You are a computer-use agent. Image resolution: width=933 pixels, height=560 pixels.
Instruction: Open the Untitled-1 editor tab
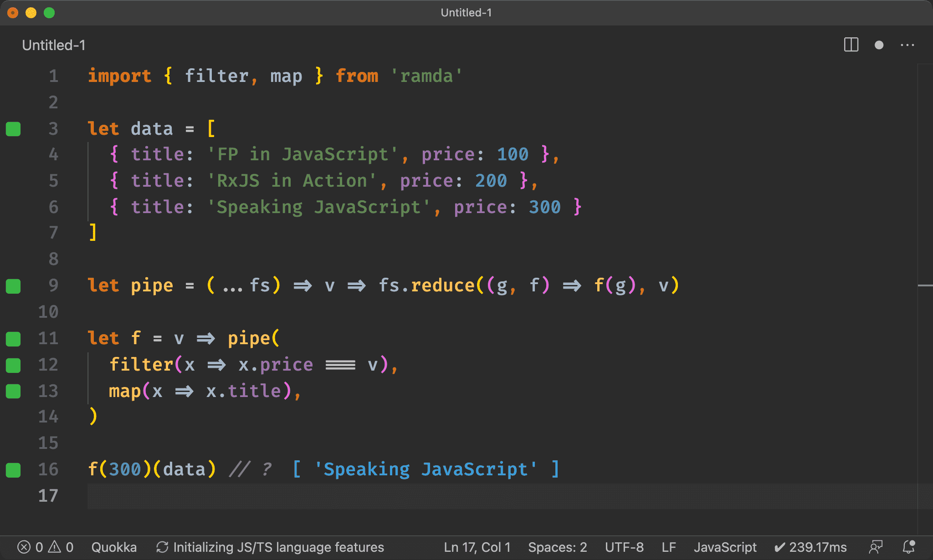(54, 45)
